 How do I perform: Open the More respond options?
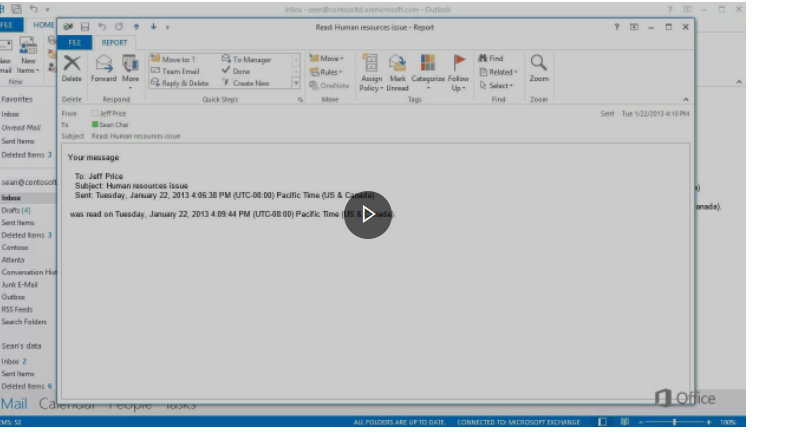[130, 72]
